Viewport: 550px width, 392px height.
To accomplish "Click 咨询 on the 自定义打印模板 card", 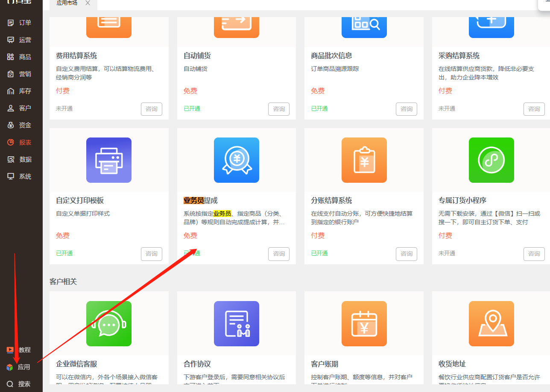I will (x=152, y=254).
